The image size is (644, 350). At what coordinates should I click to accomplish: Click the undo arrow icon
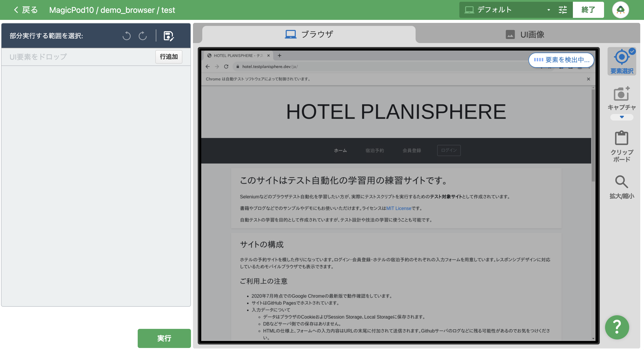(x=127, y=36)
